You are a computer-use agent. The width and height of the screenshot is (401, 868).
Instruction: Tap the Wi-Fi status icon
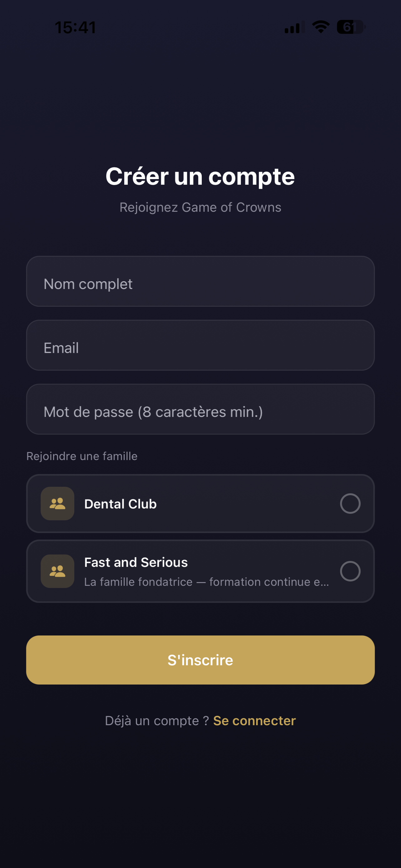(x=321, y=27)
